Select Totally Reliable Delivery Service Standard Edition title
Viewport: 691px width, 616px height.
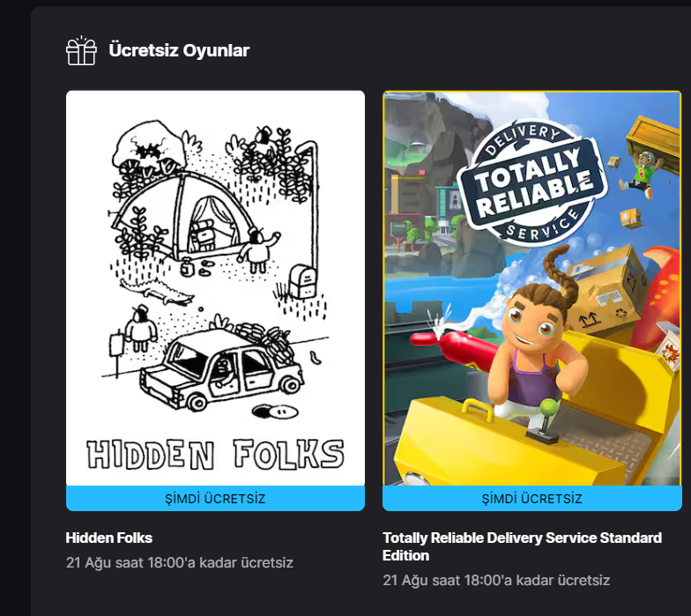pyautogui.click(x=522, y=546)
